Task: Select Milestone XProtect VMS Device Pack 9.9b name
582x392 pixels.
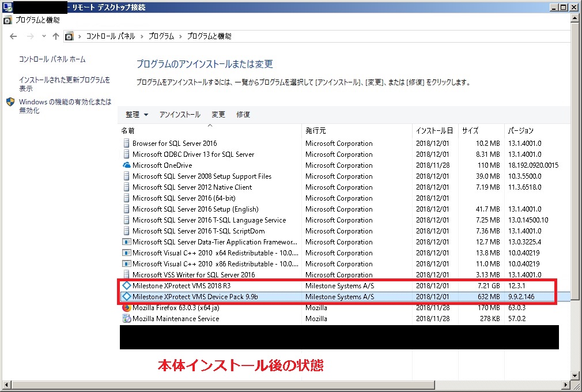Action: (195, 297)
